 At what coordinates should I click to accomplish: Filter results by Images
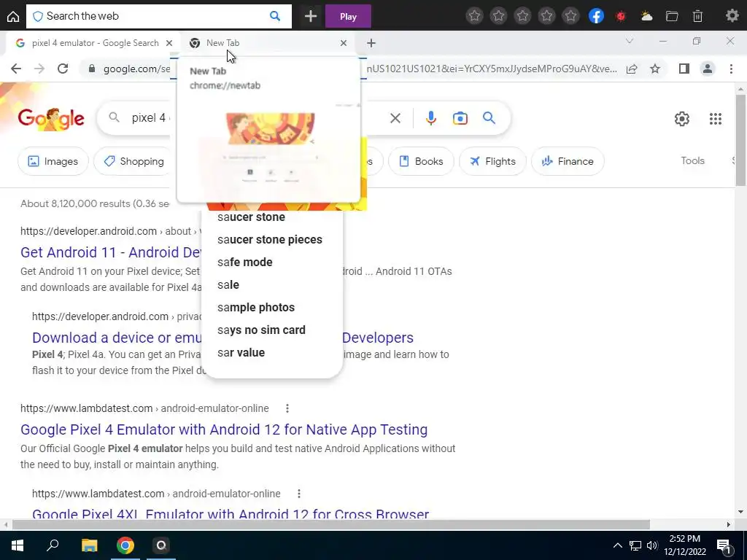53,161
